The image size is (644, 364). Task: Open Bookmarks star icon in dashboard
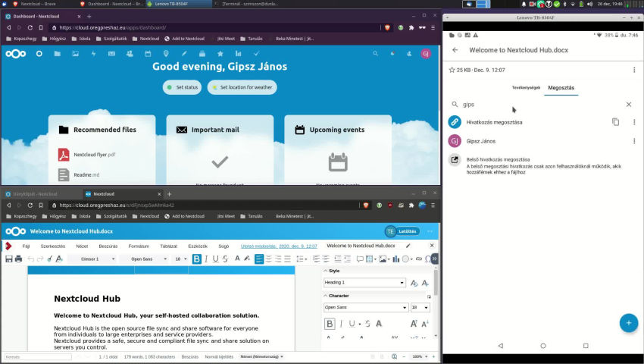point(220,54)
